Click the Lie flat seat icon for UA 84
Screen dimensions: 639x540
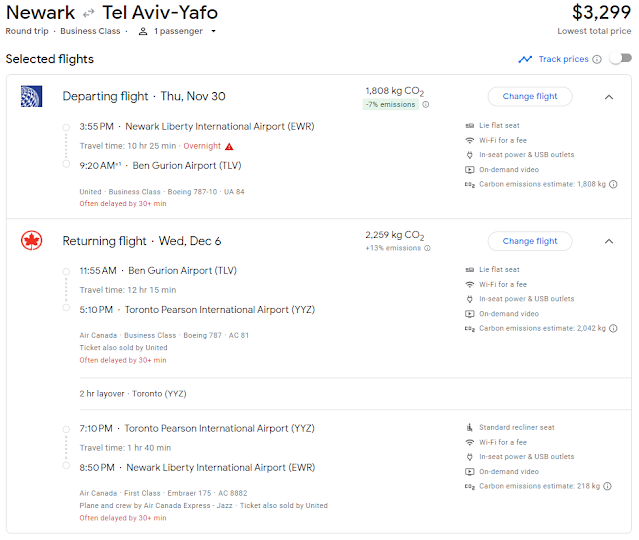click(470, 126)
